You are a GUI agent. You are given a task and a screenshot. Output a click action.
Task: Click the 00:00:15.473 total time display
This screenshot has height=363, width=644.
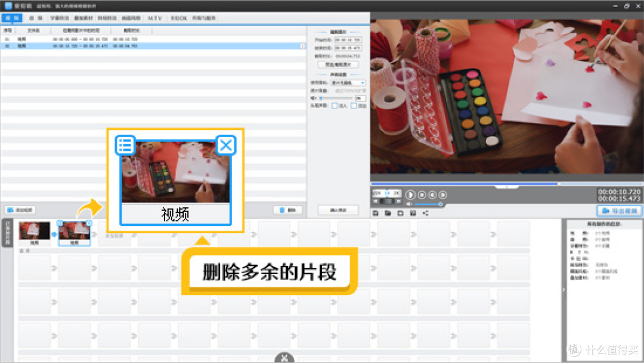point(619,198)
